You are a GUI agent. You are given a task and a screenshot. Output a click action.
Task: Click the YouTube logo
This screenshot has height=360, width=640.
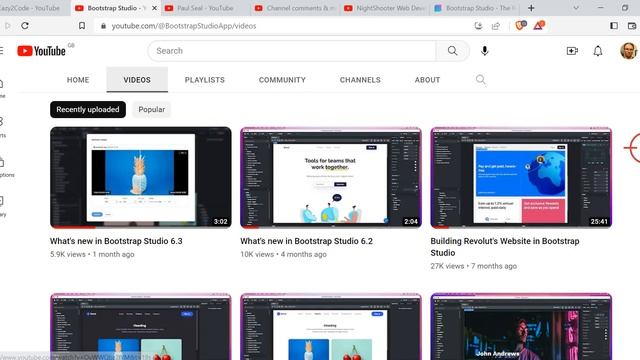41,51
